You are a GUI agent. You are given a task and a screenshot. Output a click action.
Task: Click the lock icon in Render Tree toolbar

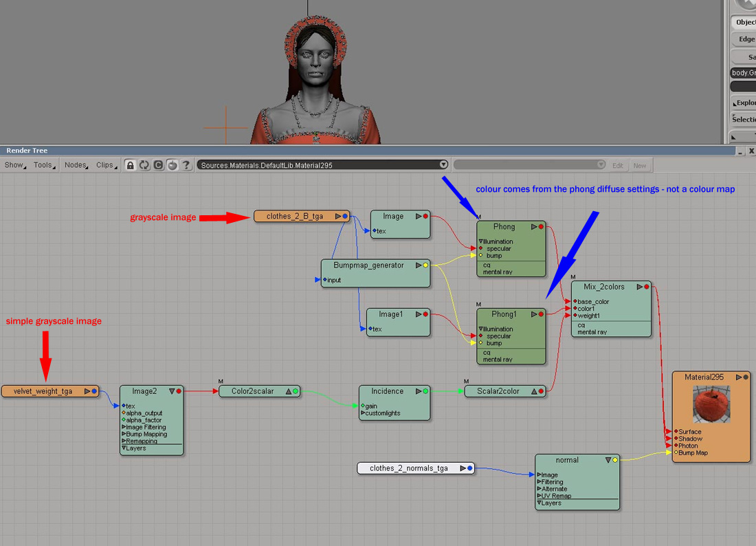pyautogui.click(x=131, y=165)
